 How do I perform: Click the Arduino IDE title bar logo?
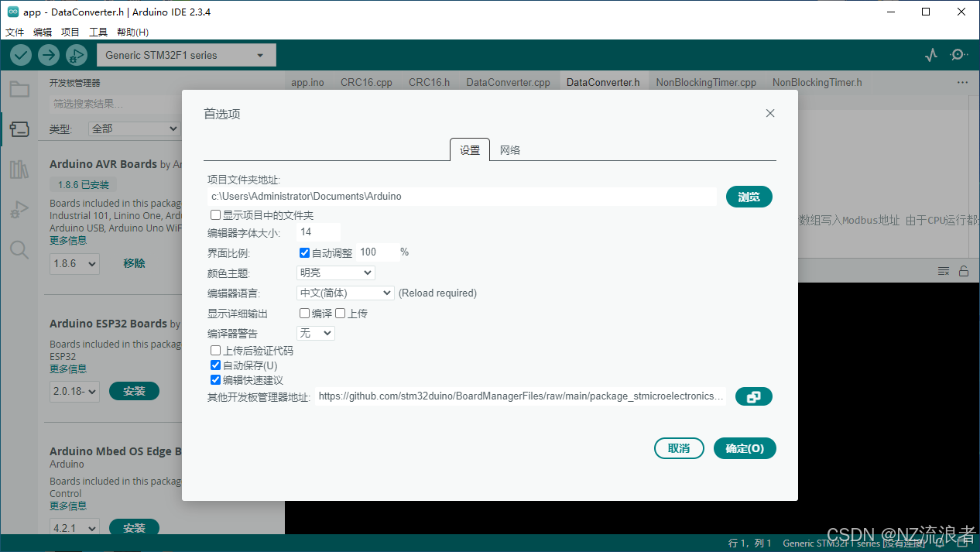pyautogui.click(x=12, y=12)
